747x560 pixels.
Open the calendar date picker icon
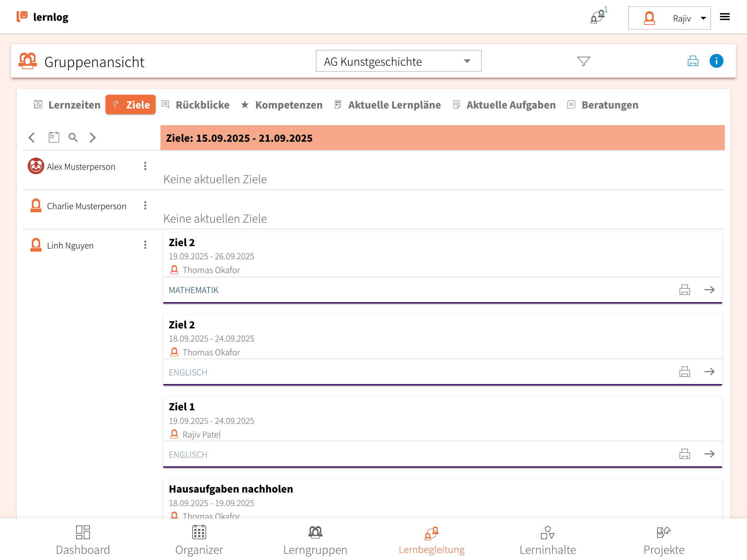tap(54, 138)
